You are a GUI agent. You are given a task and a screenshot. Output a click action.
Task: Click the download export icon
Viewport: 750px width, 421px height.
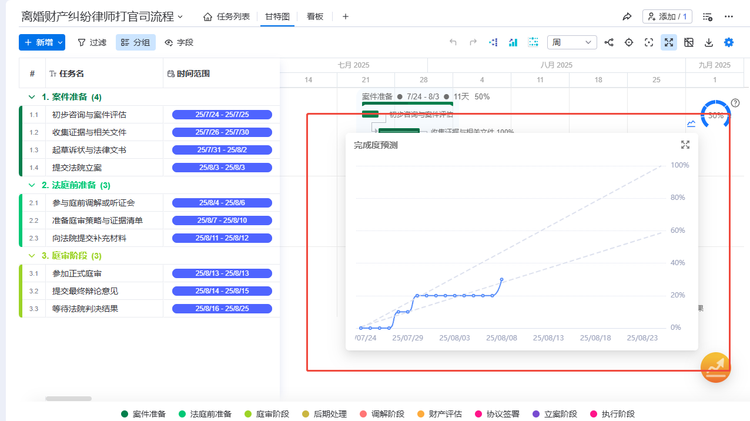[709, 43]
